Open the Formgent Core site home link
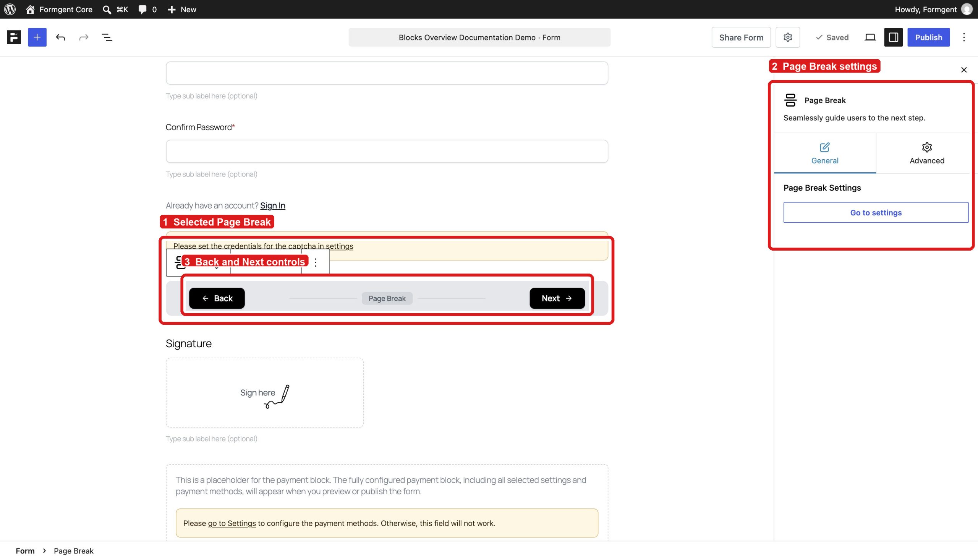Image resolution: width=978 pixels, height=560 pixels. 59,9
